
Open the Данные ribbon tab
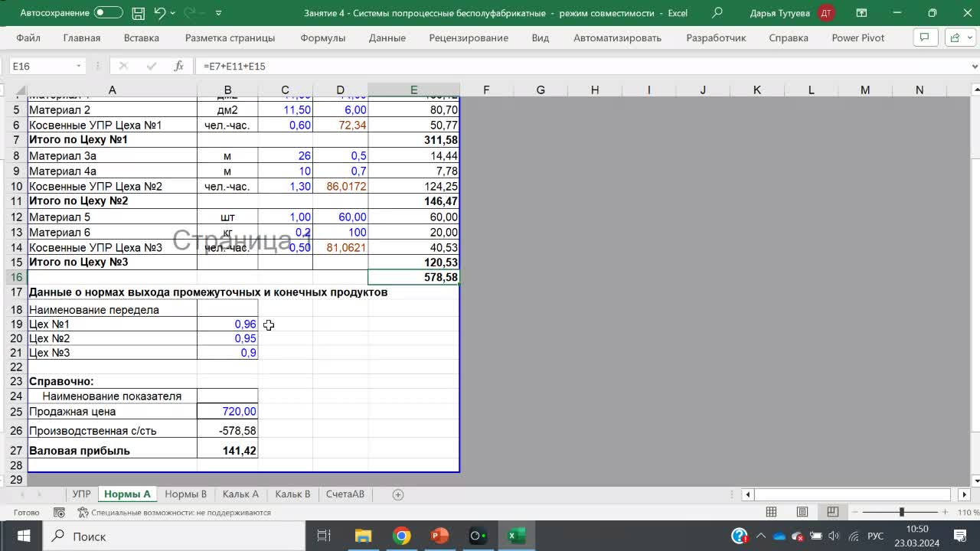[x=387, y=37]
